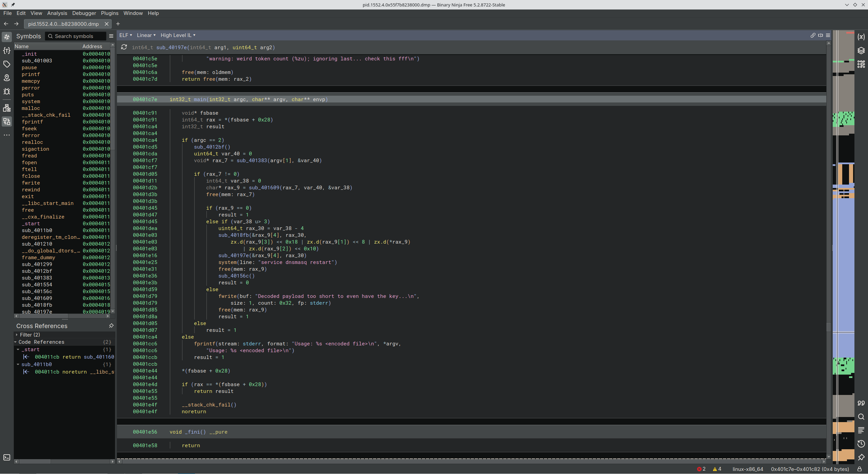Open the Plugins menu
868x474 pixels.
[x=110, y=13]
